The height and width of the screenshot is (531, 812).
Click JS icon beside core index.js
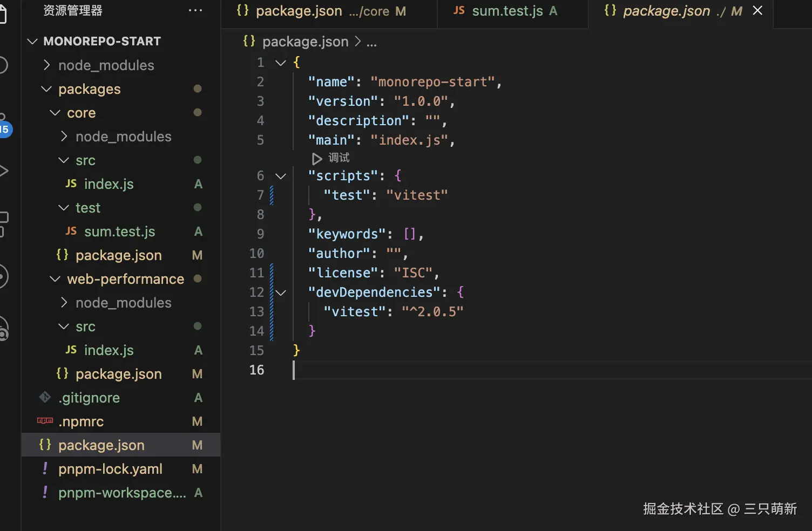(71, 183)
